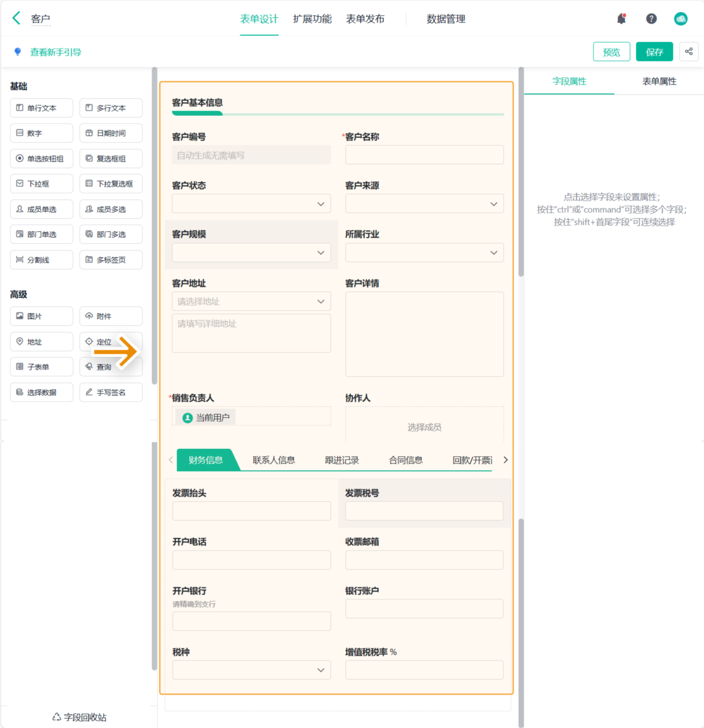Image resolution: width=704 pixels, height=728 pixels.
Task: Open the notification bell icon
Action: point(621,18)
